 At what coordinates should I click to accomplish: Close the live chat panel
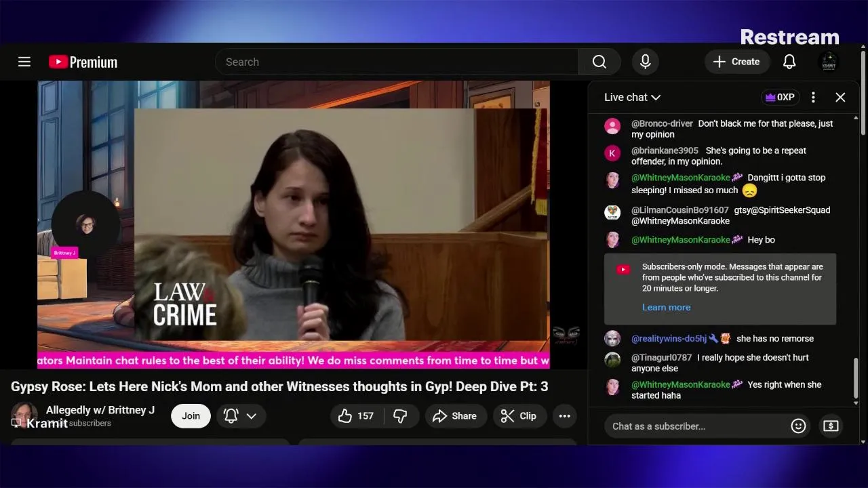click(x=840, y=97)
